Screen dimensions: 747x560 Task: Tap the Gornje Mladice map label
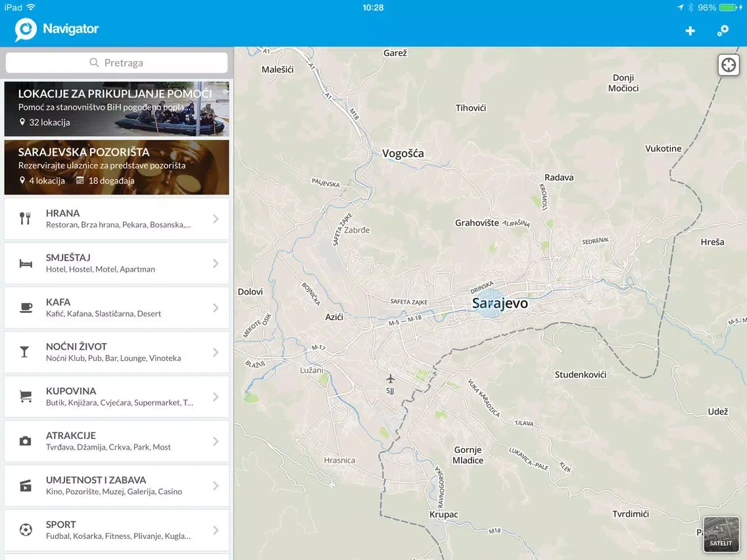tap(468, 455)
